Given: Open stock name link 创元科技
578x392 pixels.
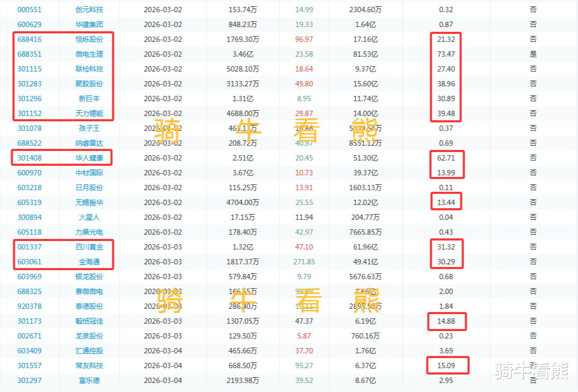Looking at the screenshot, I should coord(89,10).
